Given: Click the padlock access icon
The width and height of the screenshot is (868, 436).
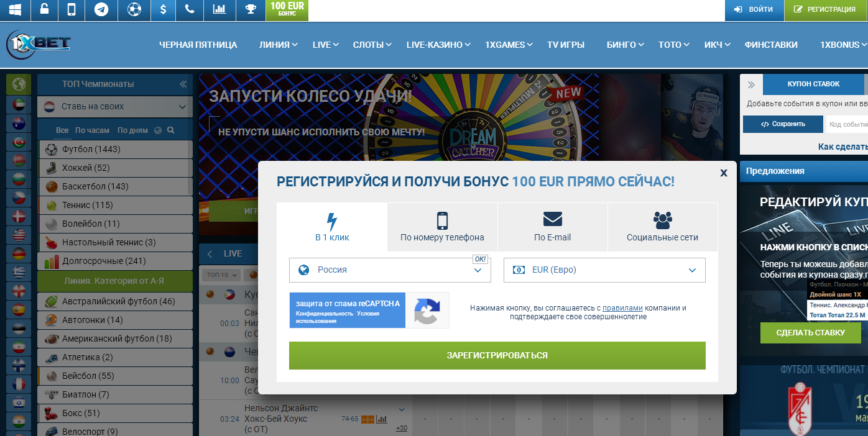Looking at the screenshot, I should click(44, 9).
